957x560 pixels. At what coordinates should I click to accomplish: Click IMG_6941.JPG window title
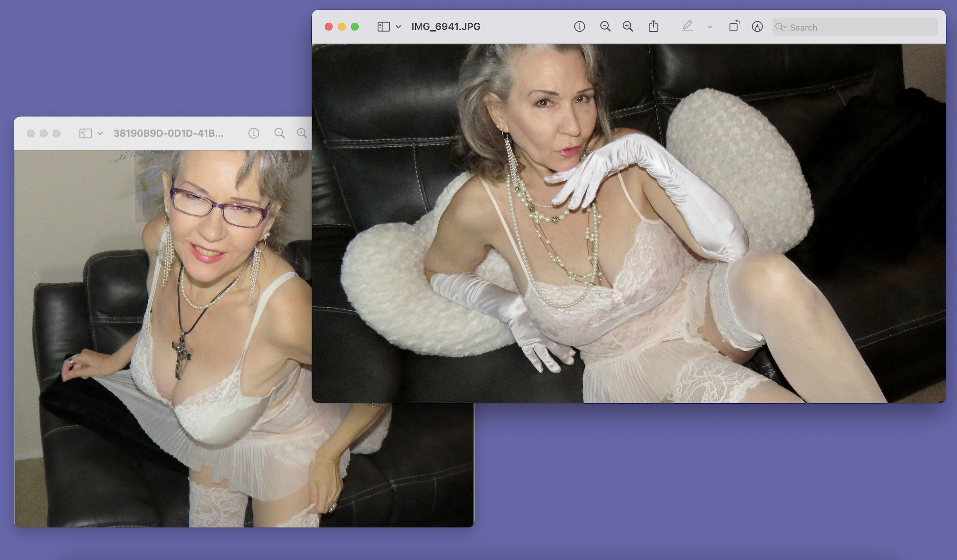click(446, 27)
